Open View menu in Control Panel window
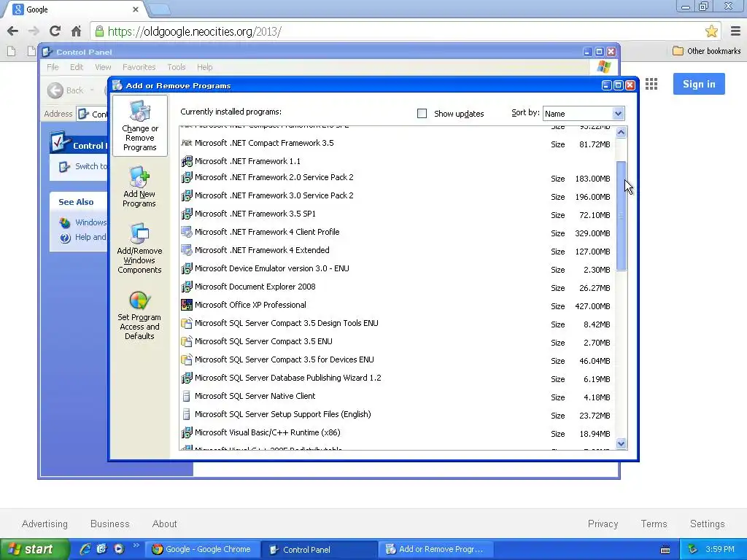 tap(103, 67)
